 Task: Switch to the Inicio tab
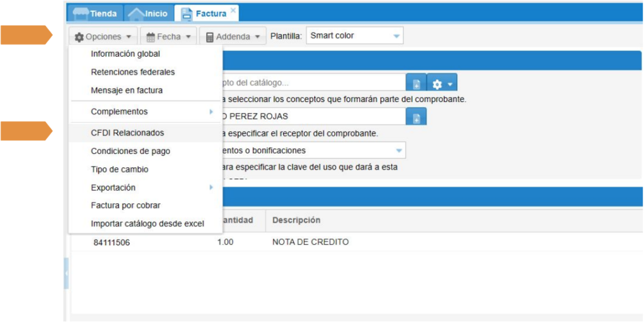click(x=148, y=13)
